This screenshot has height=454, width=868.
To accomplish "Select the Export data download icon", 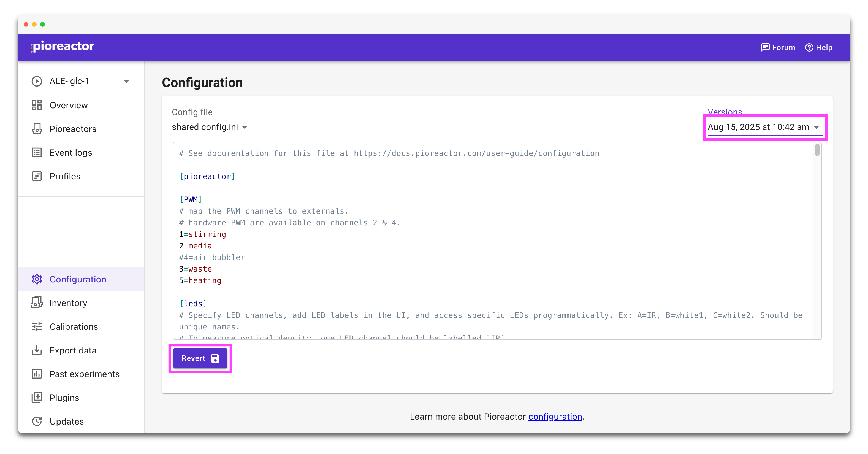I will [x=37, y=350].
